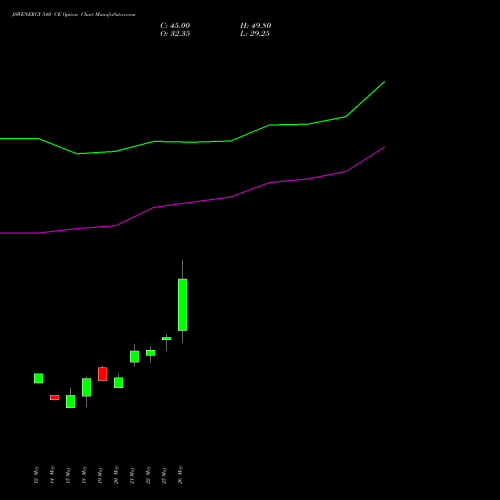
Task: Select the red candle for 14 May
Action: [x=55, y=397]
